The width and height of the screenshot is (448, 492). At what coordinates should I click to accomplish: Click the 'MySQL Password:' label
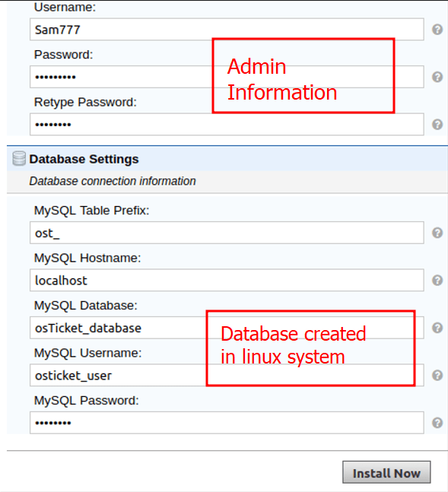click(x=87, y=401)
